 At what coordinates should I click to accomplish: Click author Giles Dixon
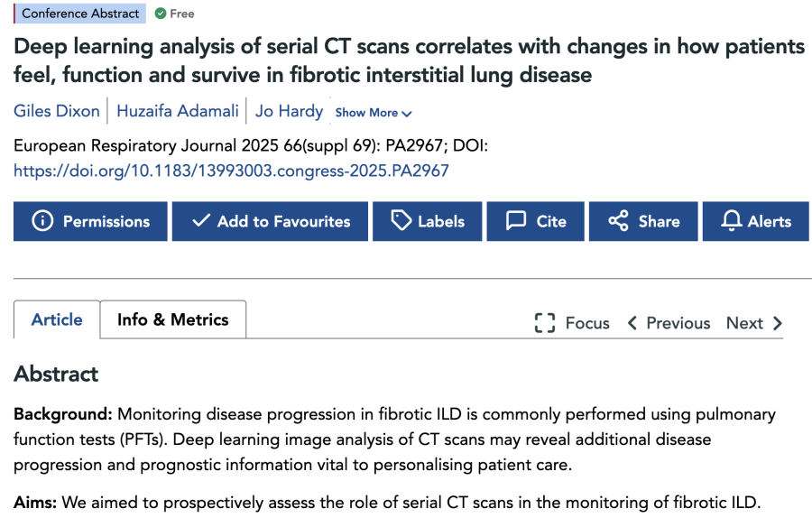[56, 111]
